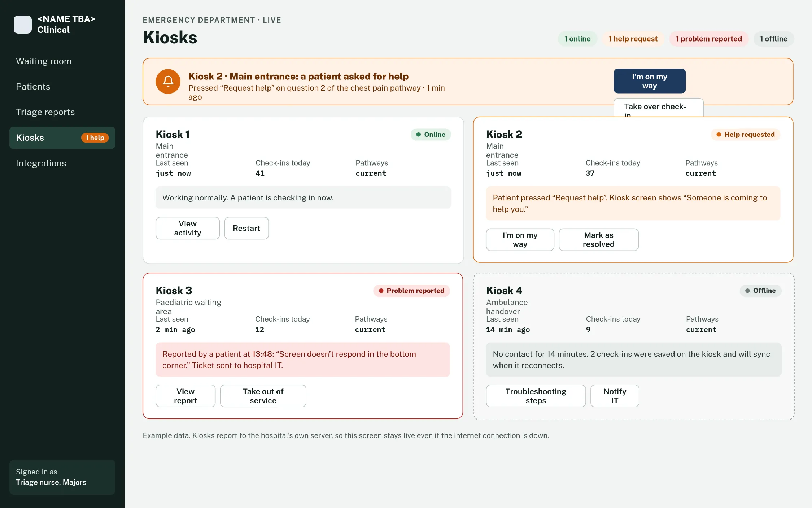Click 'Someone is coming to help you' message
This screenshot has width=812, height=508.
[x=633, y=204]
